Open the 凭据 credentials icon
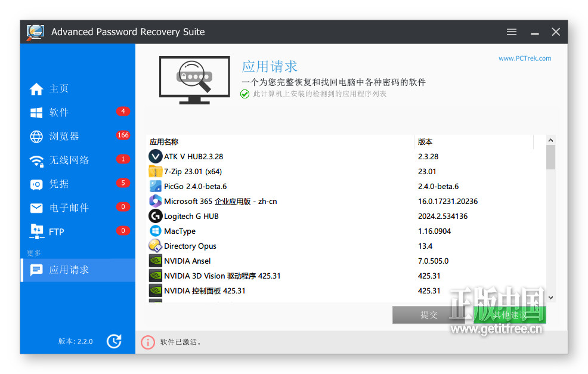 (36, 184)
